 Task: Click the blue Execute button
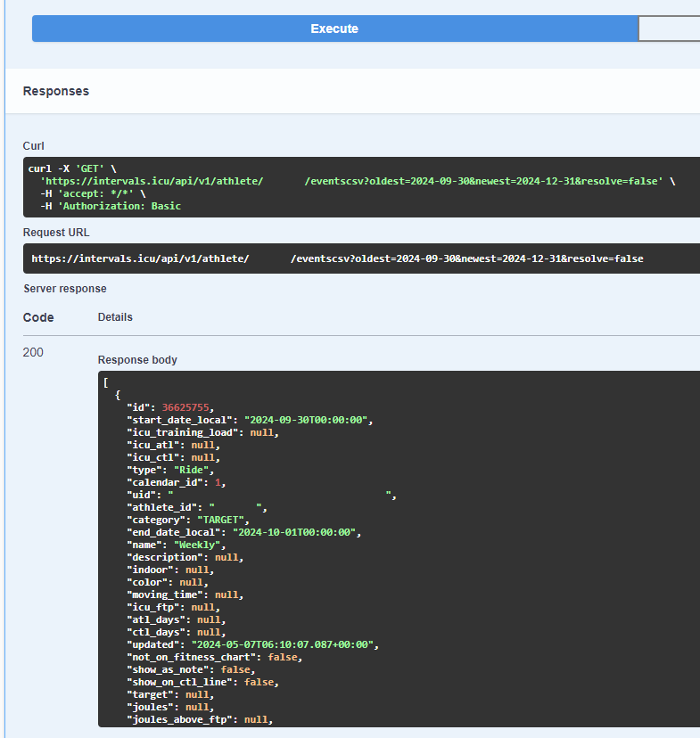pos(334,29)
